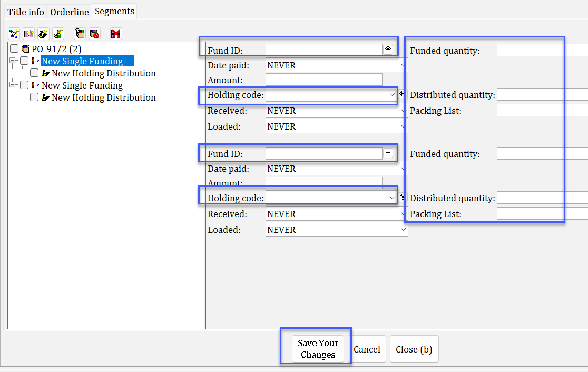Open the Orderline tab
588x372 pixels.
coord(70,12)
